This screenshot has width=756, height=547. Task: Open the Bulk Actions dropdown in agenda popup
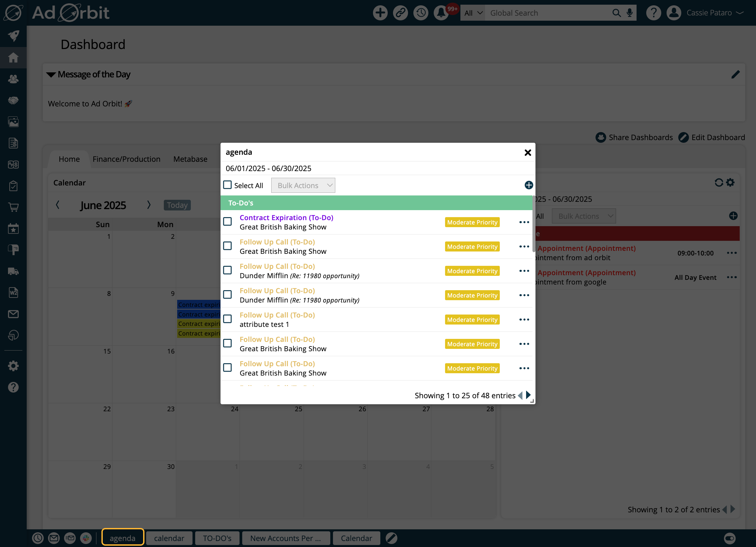tap(303, 185)
